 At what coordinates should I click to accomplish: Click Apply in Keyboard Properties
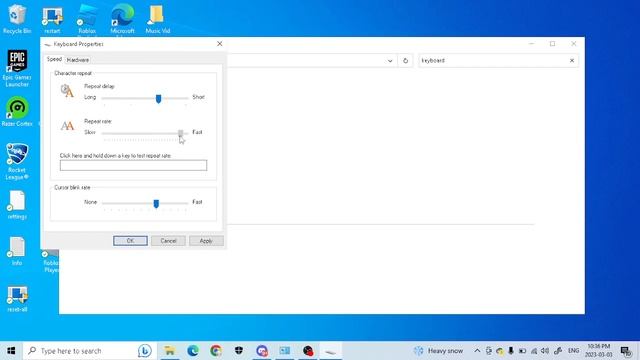tap(206, 241)
